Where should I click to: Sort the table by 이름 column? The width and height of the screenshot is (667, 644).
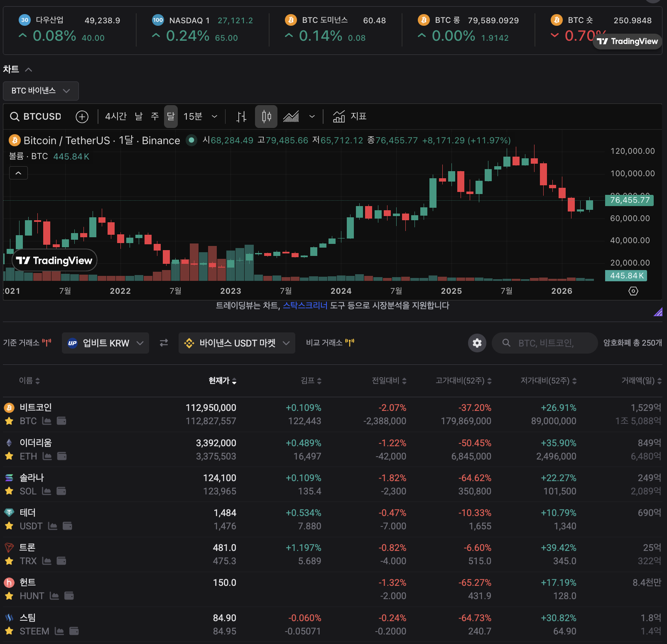pyautogui.click(x=29, y=381)
